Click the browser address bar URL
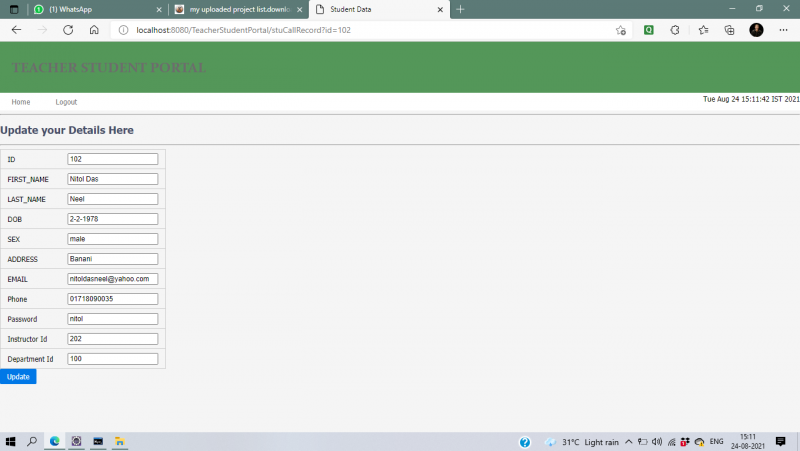800x451 pixels. pos(243,30)
